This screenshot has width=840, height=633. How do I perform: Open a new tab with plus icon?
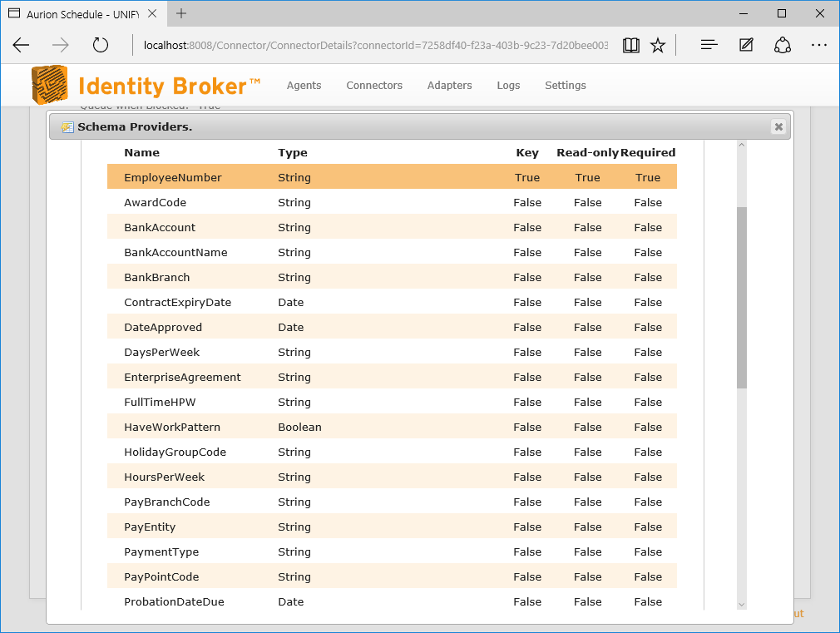coord(181,13)
